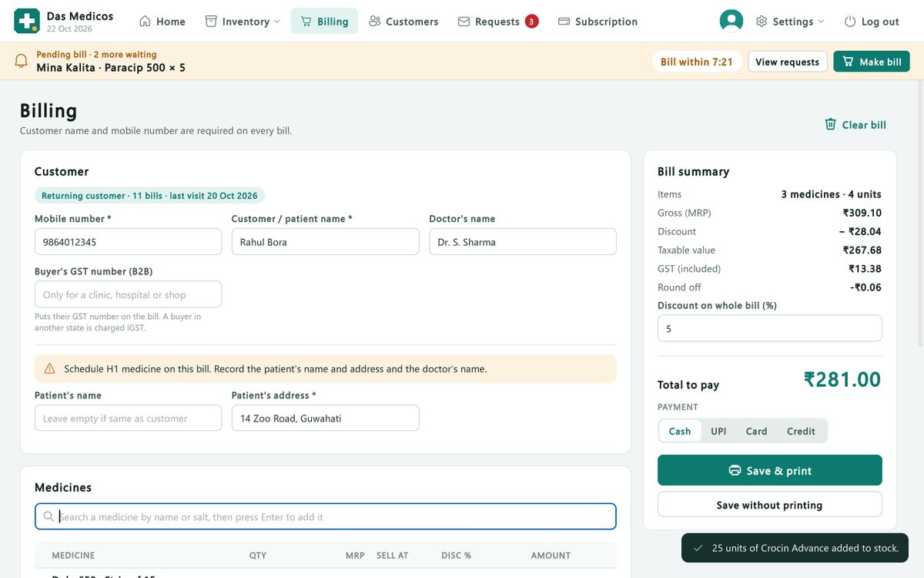Click the magnifier icon in medicine search

[x=49, y=517]
